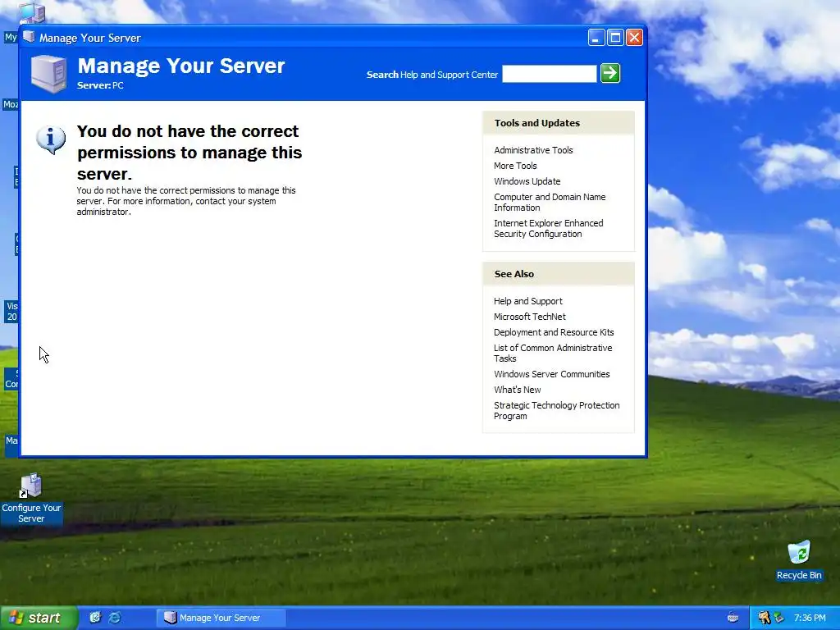This screenshot has width=840, height=630.
Task: Click the first system tray icon
Action: tap(764, 618)
